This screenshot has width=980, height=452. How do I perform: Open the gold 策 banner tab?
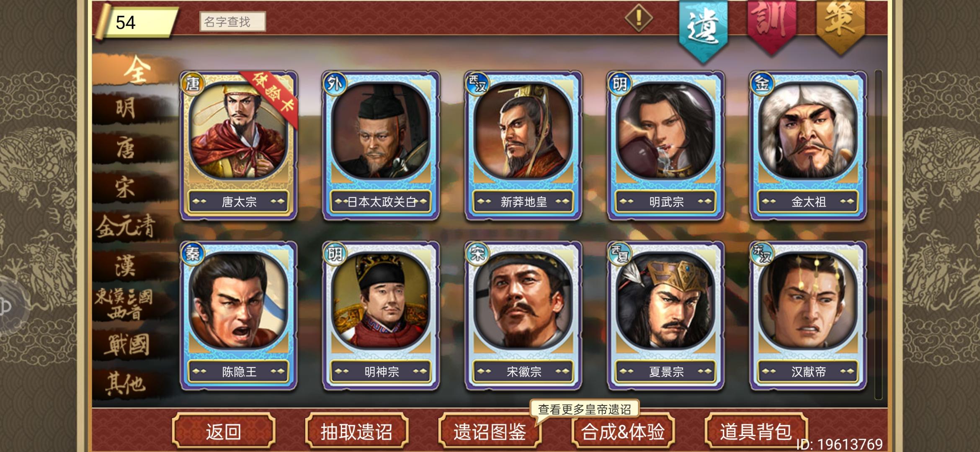tap(841, 26)
